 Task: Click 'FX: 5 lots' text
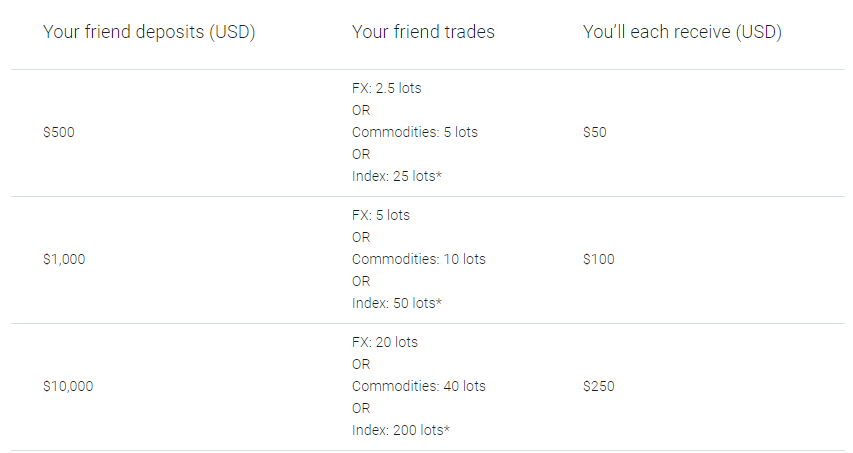[x=381, y=215]
